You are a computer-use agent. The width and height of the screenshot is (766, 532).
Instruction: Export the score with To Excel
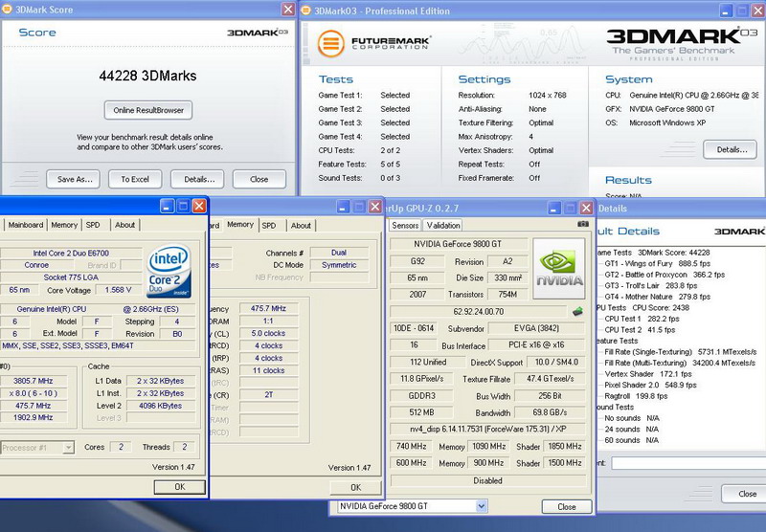click(135, 179)
